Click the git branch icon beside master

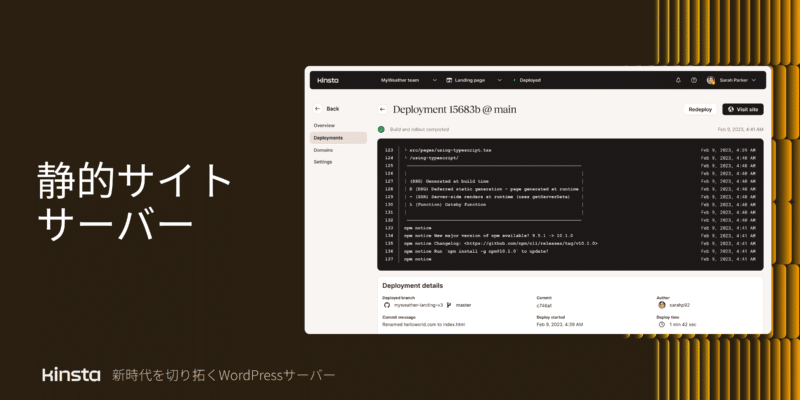point(449,305)
